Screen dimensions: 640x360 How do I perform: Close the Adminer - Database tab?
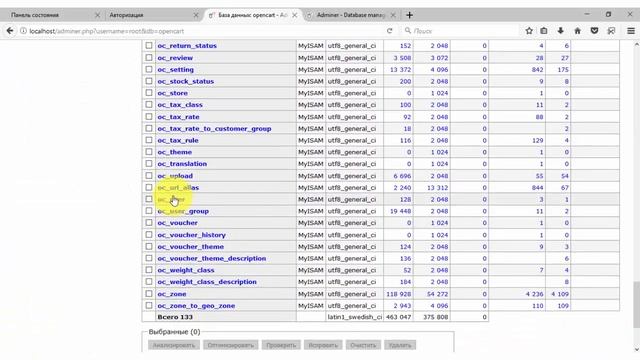click(393, 15)
